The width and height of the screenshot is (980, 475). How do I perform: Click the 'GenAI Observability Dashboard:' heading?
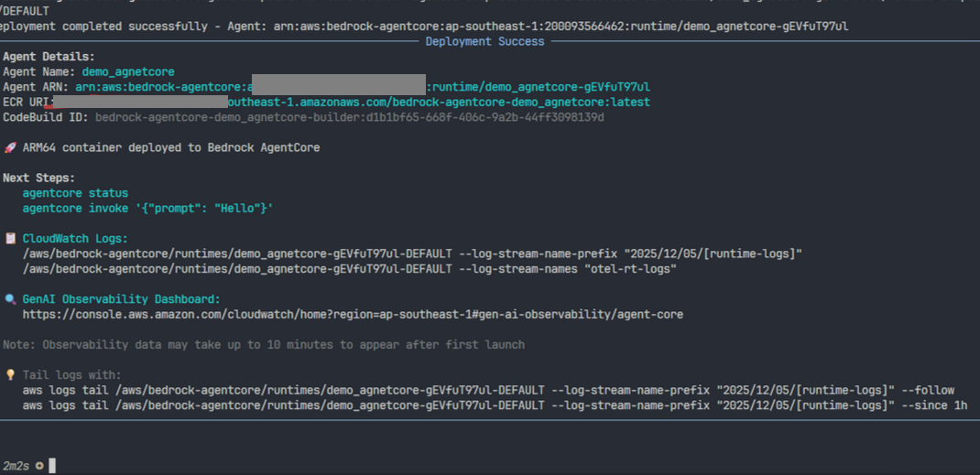(x=122, y=299)
